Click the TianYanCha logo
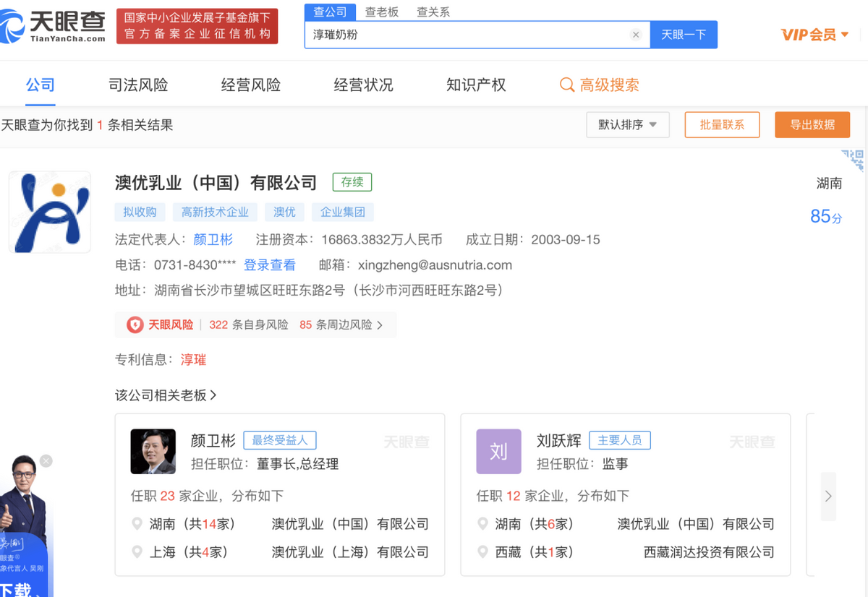Viewport: 868px width, 597px height. [54, 26]
